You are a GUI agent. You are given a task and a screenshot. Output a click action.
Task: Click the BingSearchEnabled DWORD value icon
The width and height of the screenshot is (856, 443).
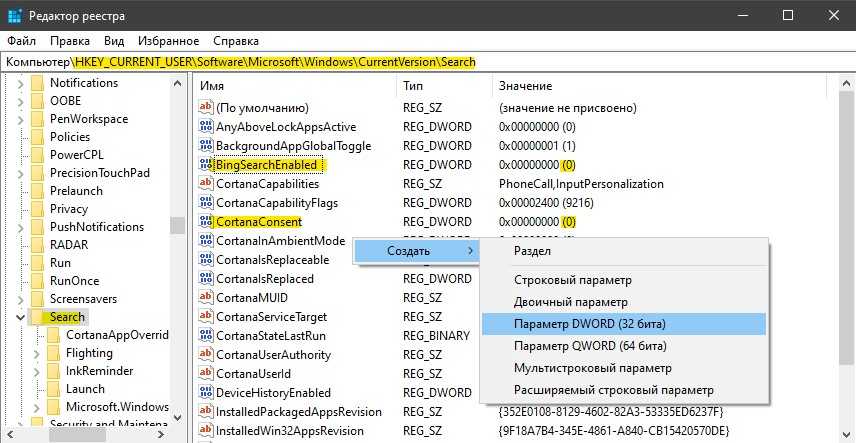[x=207, y=165]
